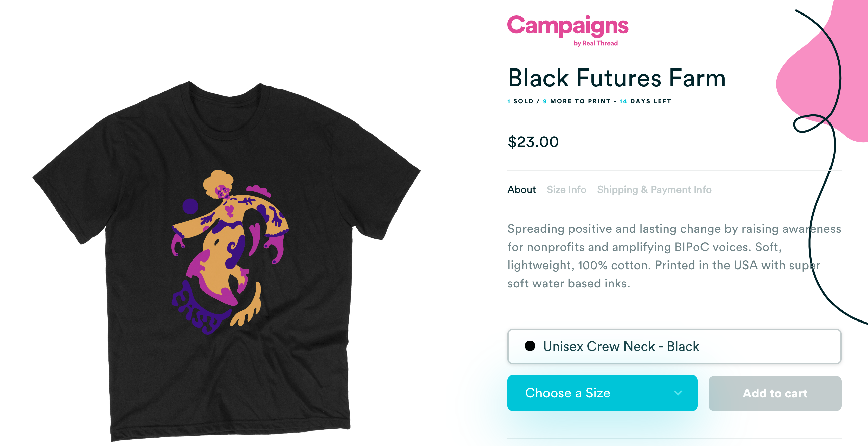
Task: Click the '1 SOLD' counter
Action: pyautogui.click(x=520, y=101)
